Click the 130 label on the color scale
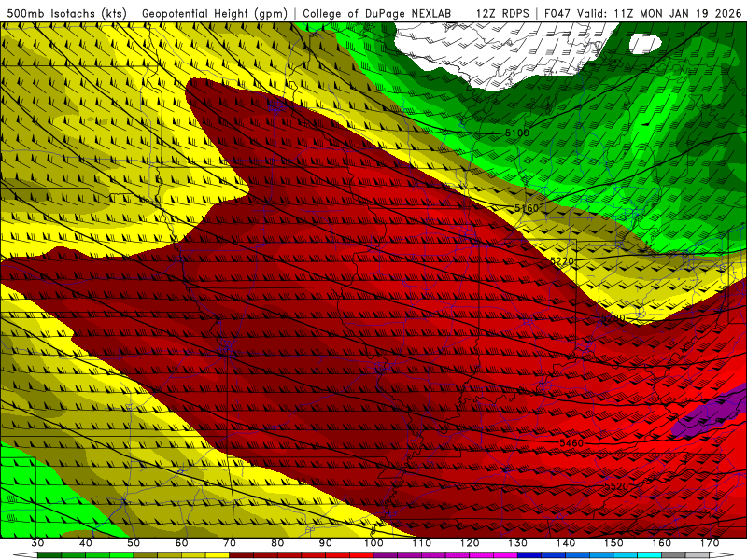This screenshot has width=747, height=560. point(517,543)
